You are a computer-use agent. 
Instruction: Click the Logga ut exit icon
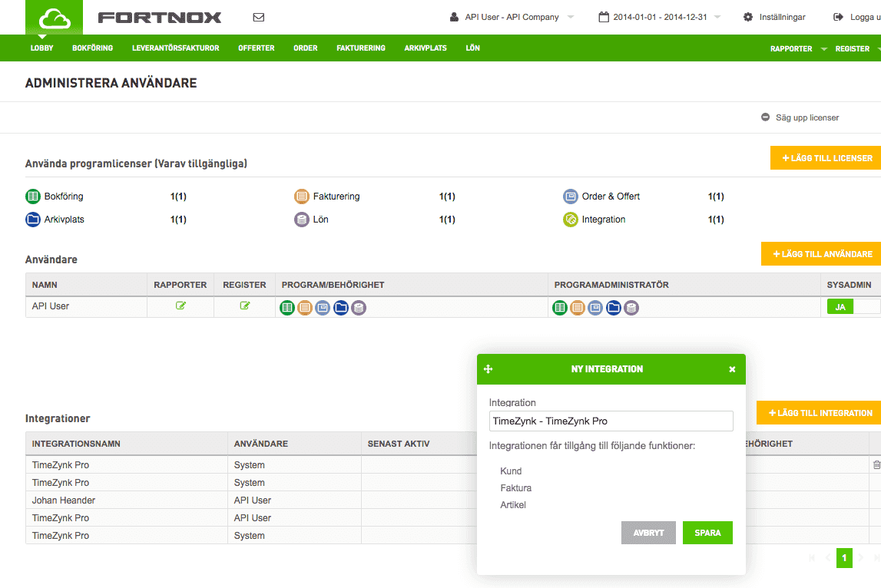point(838,17)
